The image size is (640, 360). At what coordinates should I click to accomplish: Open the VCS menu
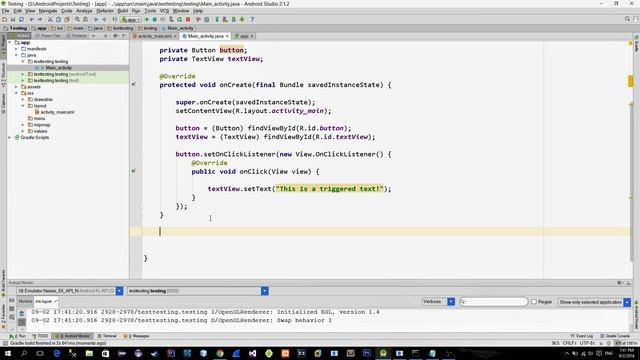click(x=164, y=11)
